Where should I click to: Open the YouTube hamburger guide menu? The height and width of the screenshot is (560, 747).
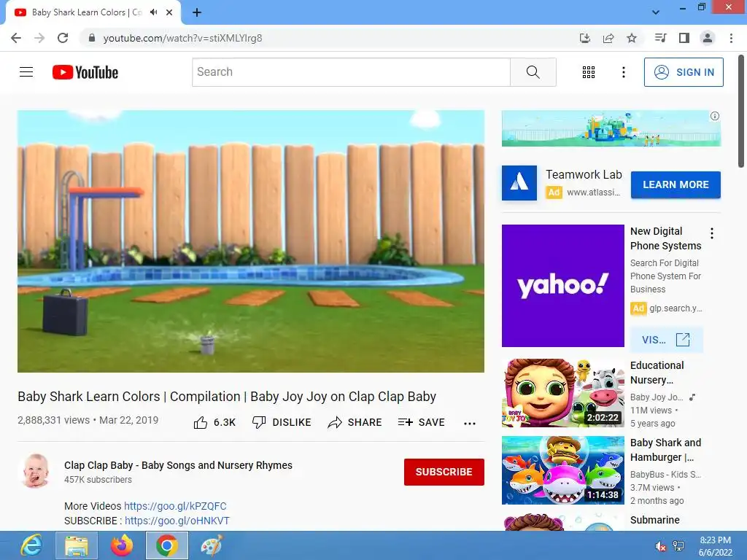26,72
